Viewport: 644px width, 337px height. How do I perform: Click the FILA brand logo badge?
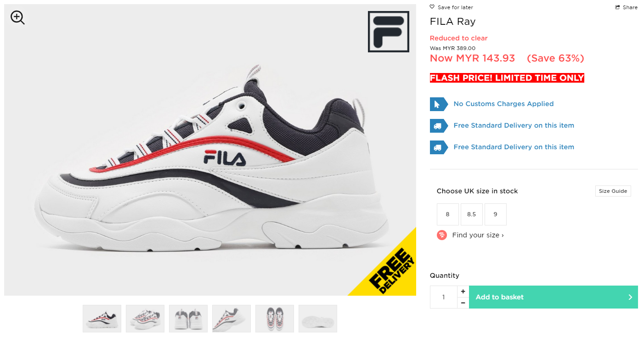pos(389,32)
